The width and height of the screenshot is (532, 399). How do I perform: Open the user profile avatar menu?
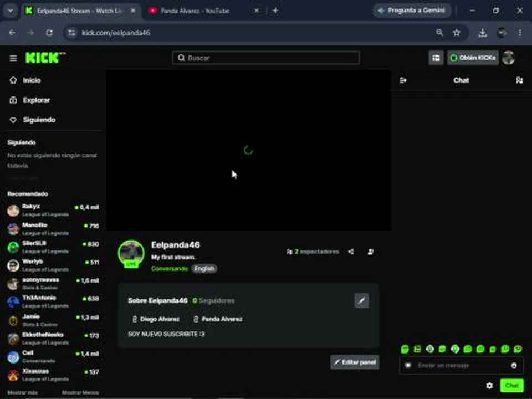[x=509, y=58]
